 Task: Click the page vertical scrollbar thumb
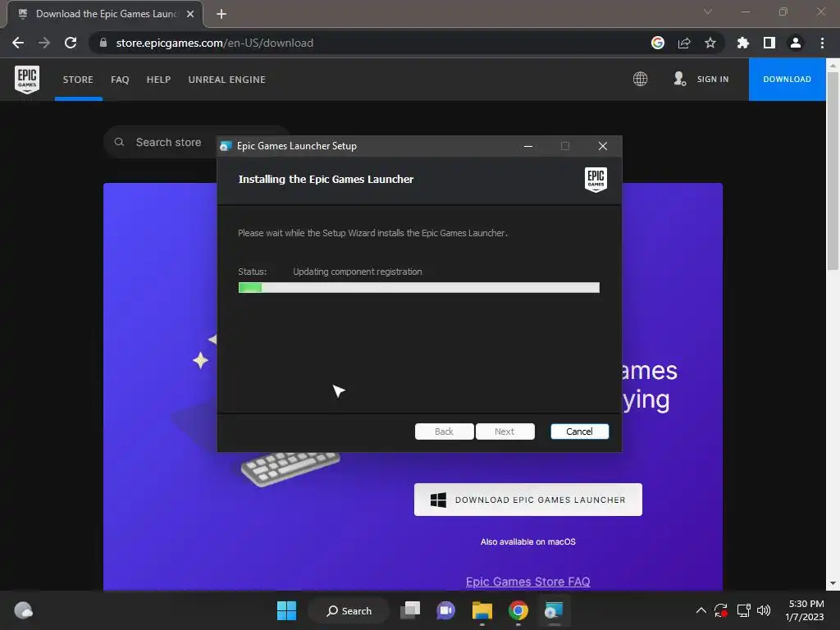[833, 171]
